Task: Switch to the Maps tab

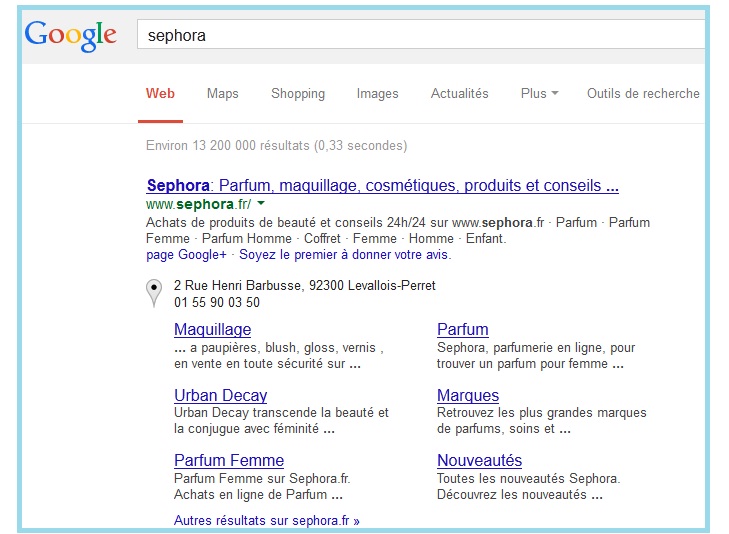Action: (222, 94)
